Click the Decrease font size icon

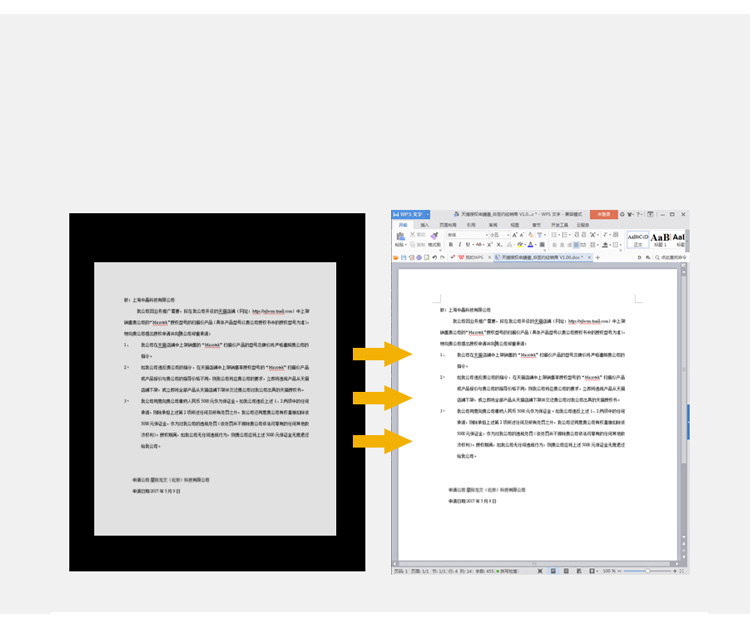coord(522,234)
